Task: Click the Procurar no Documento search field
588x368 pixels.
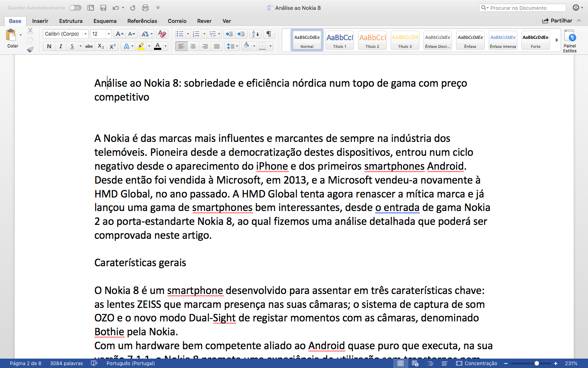Action: point(522,8)
